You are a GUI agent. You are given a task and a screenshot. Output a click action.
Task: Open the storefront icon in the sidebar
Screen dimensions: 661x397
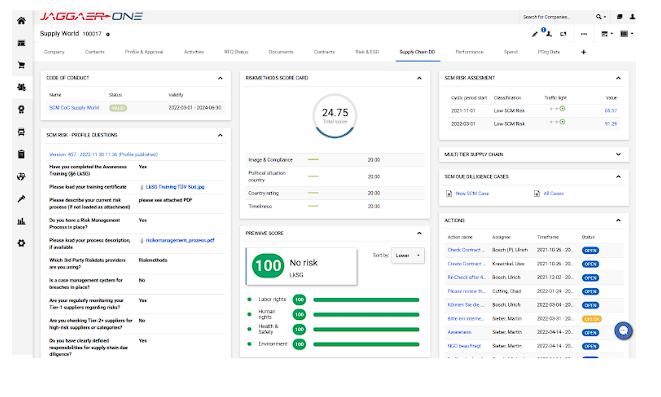coord(21,43)
